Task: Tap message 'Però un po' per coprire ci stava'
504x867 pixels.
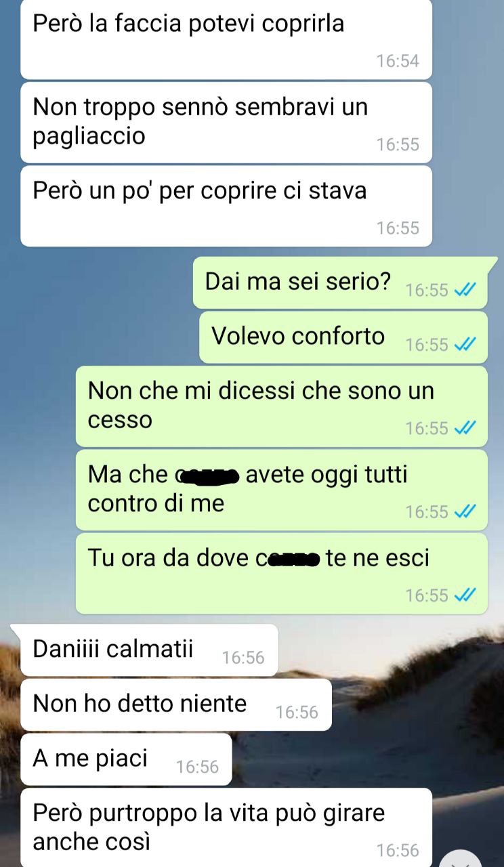Action: [226, 206]
